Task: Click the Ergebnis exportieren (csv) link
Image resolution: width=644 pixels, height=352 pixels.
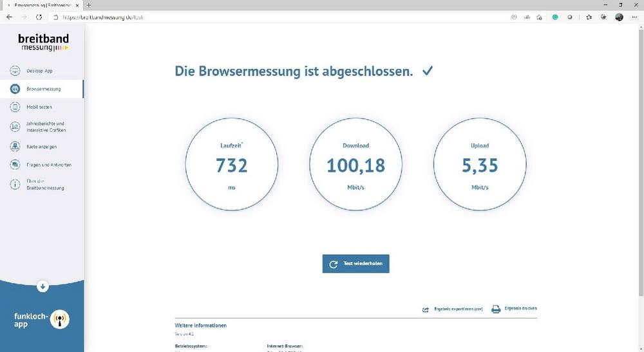Action: [459, 309]
